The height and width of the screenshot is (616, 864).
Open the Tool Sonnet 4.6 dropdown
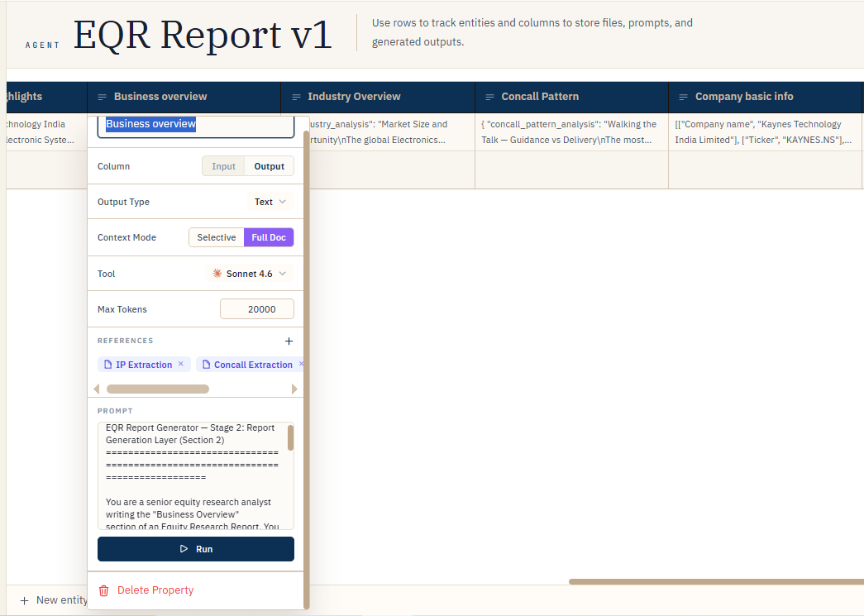[250, 274]
